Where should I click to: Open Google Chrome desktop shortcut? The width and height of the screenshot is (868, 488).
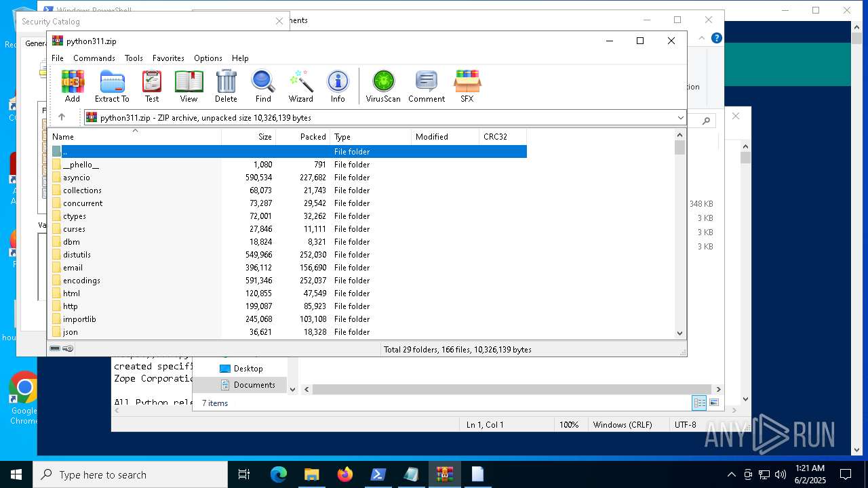point(24,397)
